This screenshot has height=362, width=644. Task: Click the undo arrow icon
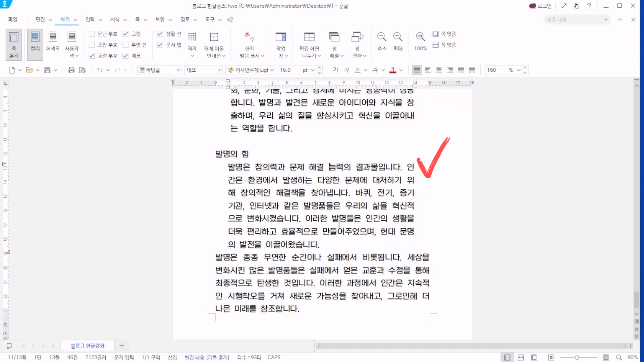[100, 70]
